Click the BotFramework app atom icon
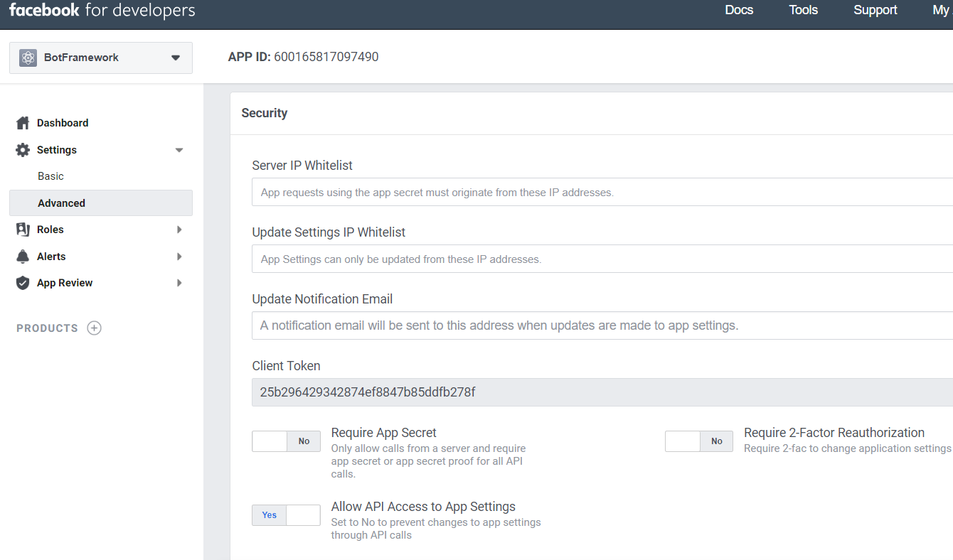Image resolution: width=953 pixels, height=560 pixels. (28, 58)
